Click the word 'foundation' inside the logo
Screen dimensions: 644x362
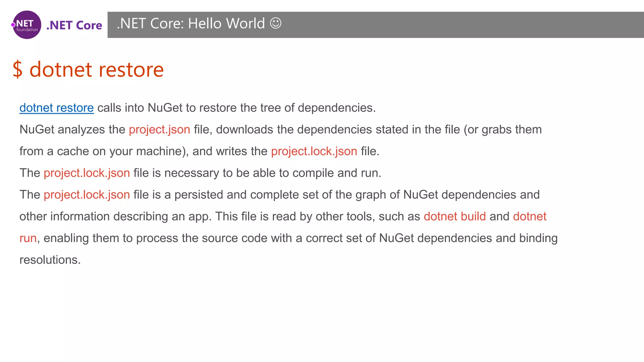27,30
